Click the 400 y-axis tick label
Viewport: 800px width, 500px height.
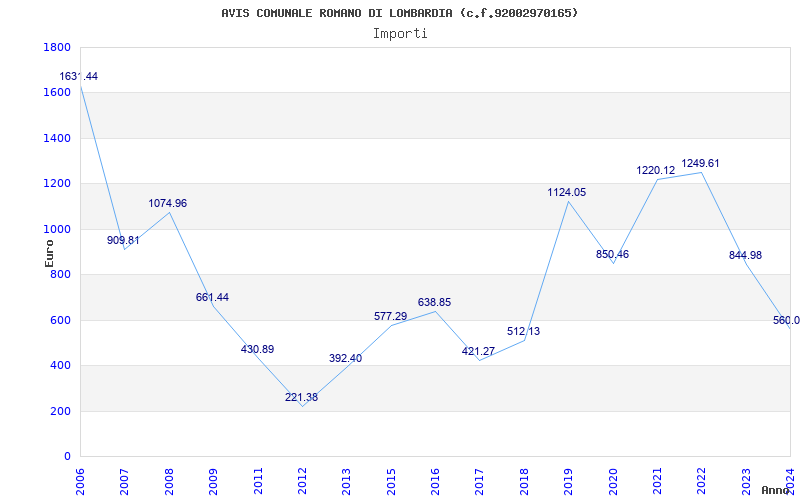pos(60,366)
